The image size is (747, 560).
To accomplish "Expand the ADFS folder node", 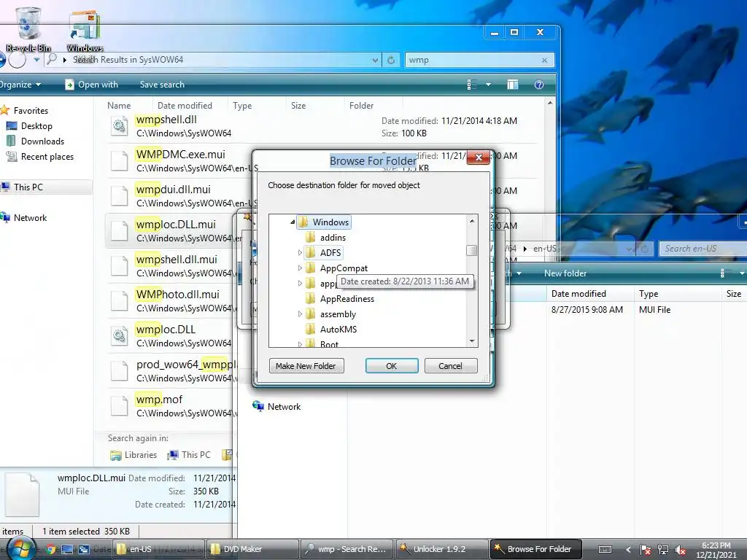I will (x=300, y=252).
